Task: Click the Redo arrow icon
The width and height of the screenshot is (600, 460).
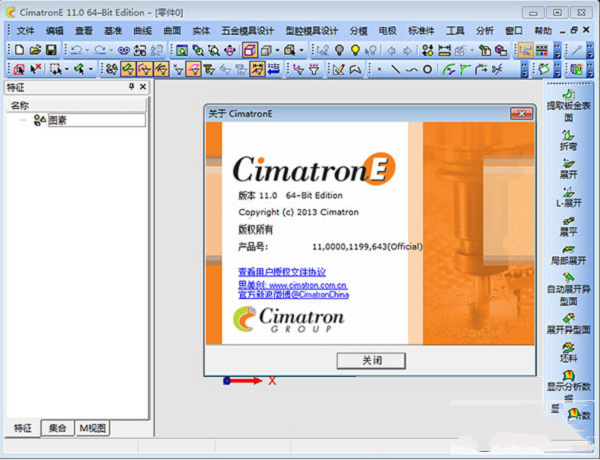Action: (x=100, y=50)
